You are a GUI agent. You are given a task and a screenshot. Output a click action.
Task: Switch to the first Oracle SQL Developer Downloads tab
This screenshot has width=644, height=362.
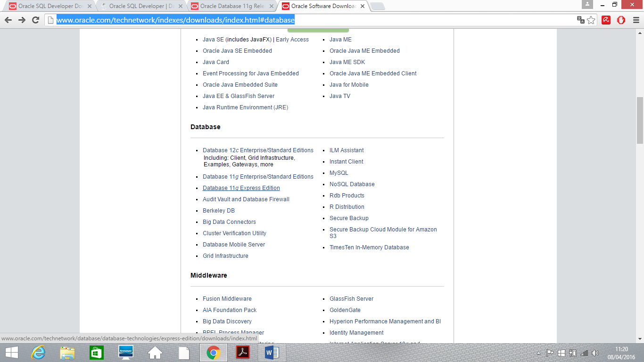click(50, 6)
